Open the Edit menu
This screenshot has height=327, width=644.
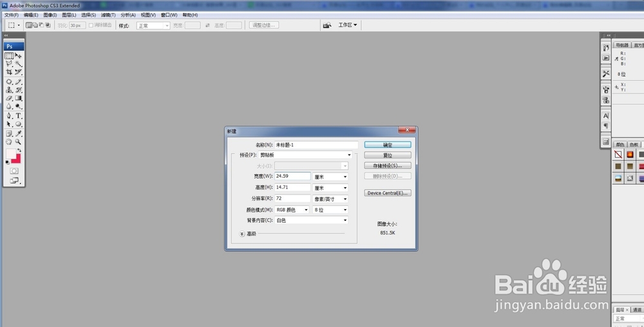(x=31, y=15)
